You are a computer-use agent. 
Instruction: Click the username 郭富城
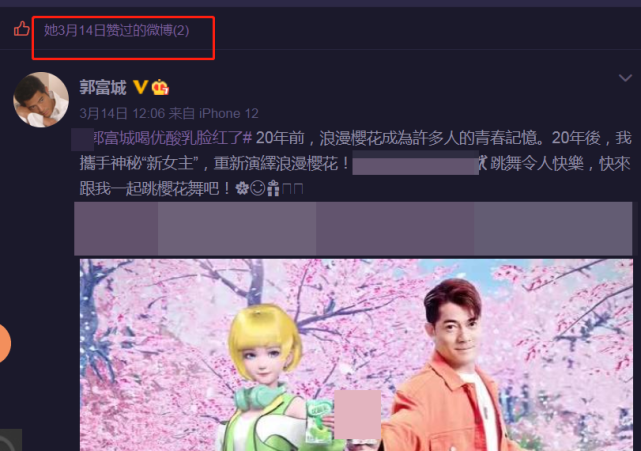[x=103, y=88]
